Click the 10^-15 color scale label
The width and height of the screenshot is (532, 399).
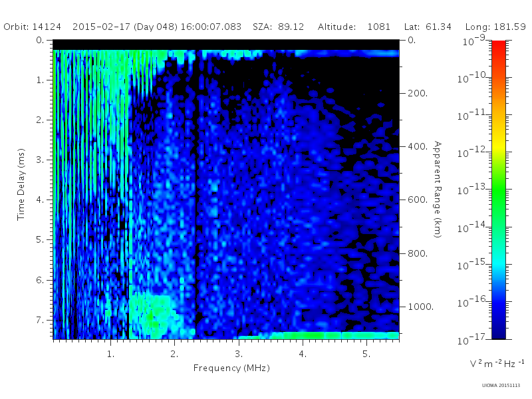pyautogui.click(x=473, y=264)
